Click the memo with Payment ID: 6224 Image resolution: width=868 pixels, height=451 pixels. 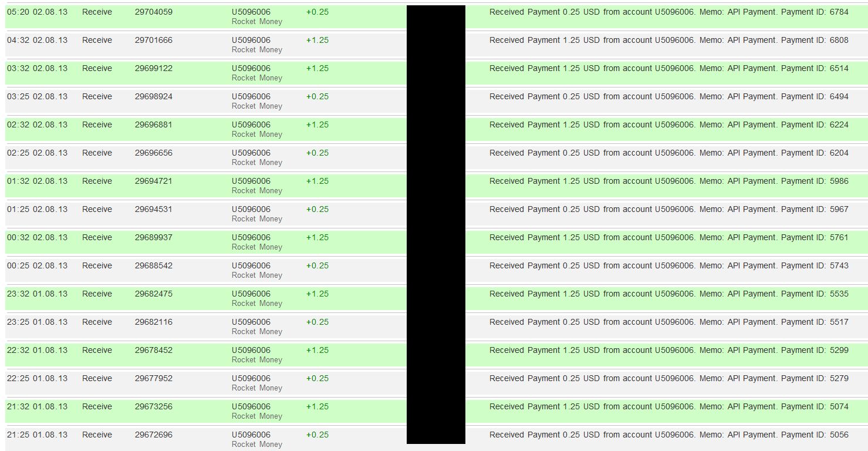[669, 124]
